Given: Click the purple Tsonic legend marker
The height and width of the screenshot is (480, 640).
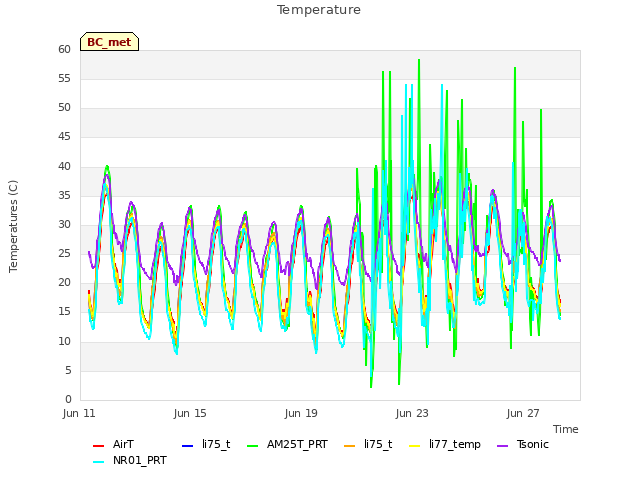Looking at the screenshot, I should [x=503, y=446].
